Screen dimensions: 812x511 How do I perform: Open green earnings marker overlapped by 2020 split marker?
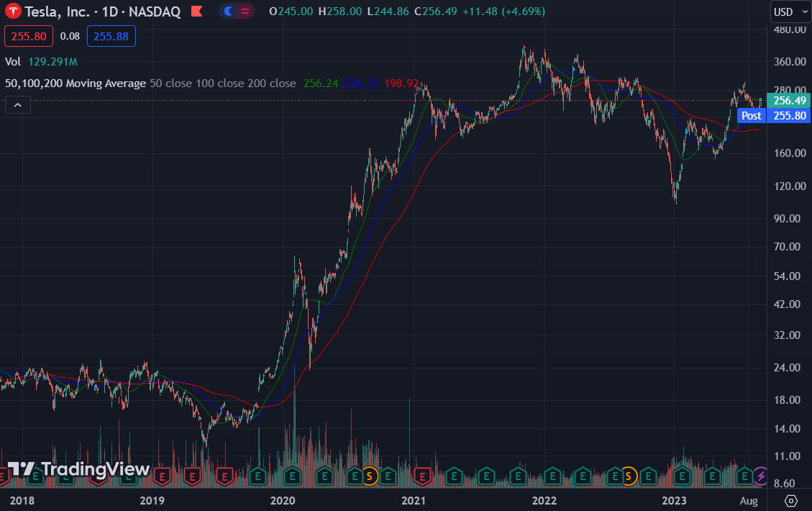pos(355,476)
